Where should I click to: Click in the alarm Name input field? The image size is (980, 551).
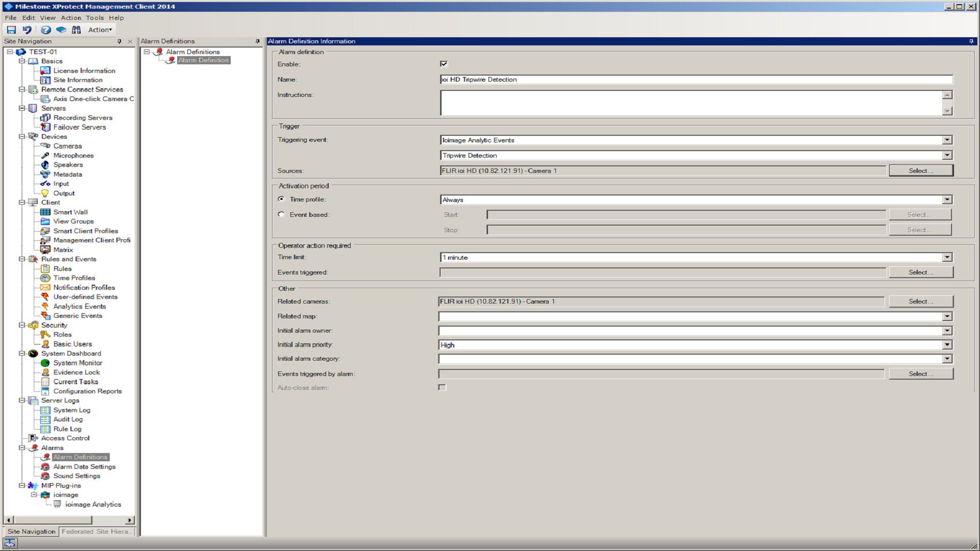696,80
